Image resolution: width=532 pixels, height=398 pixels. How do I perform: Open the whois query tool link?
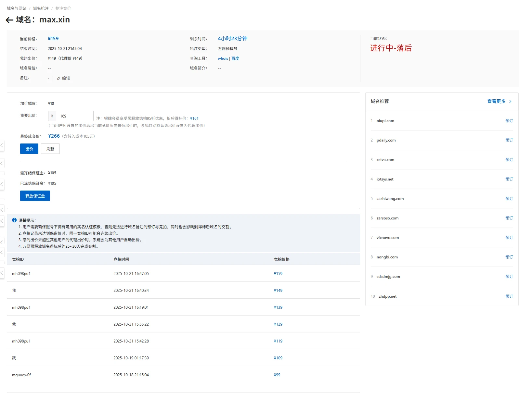coord(223,58)
